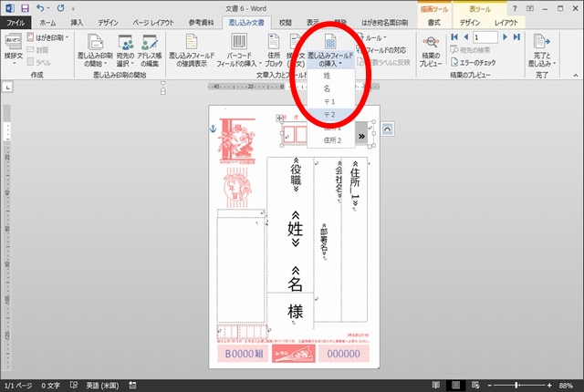Click 英語 (米国) language indicator
This screenshot has height=392, width=584.
click(102, 386)
